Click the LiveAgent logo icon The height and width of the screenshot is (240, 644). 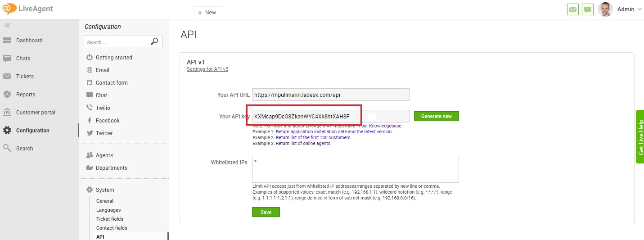tap(9, 9)
